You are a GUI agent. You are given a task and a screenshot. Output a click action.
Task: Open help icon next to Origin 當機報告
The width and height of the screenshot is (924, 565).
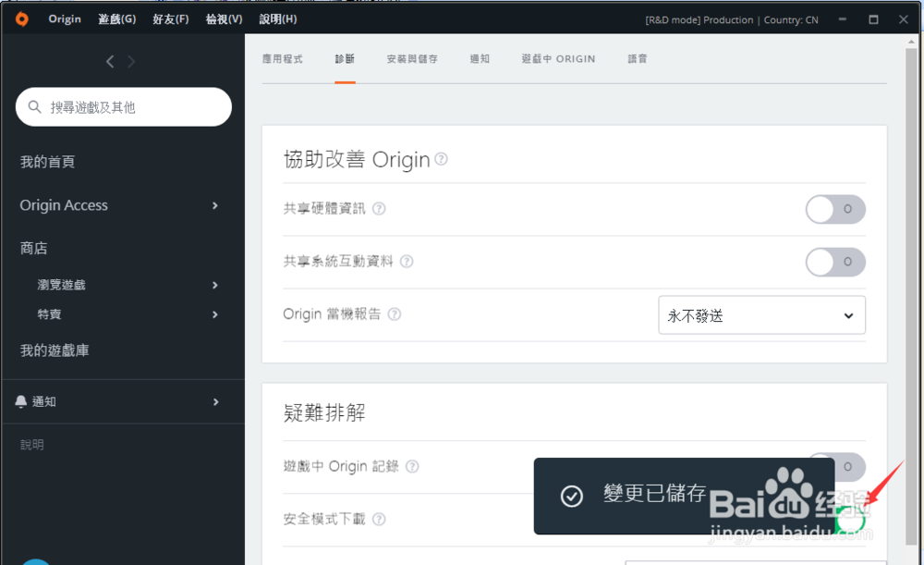[x=395, y=314]
